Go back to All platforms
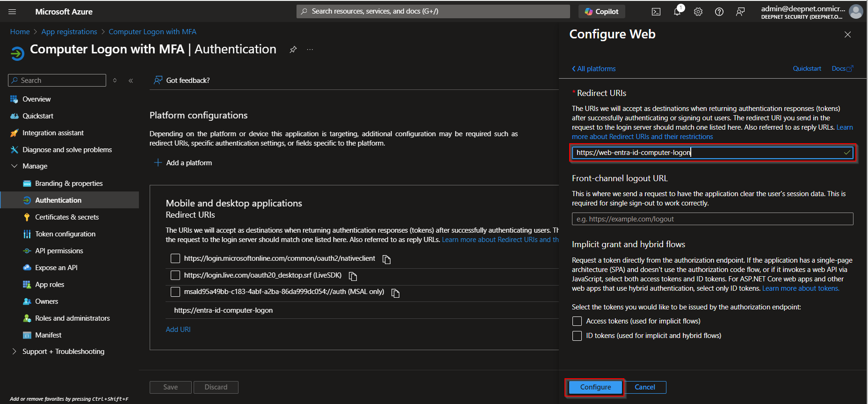This screenshot has height=404, width=868. pos(594,69)
